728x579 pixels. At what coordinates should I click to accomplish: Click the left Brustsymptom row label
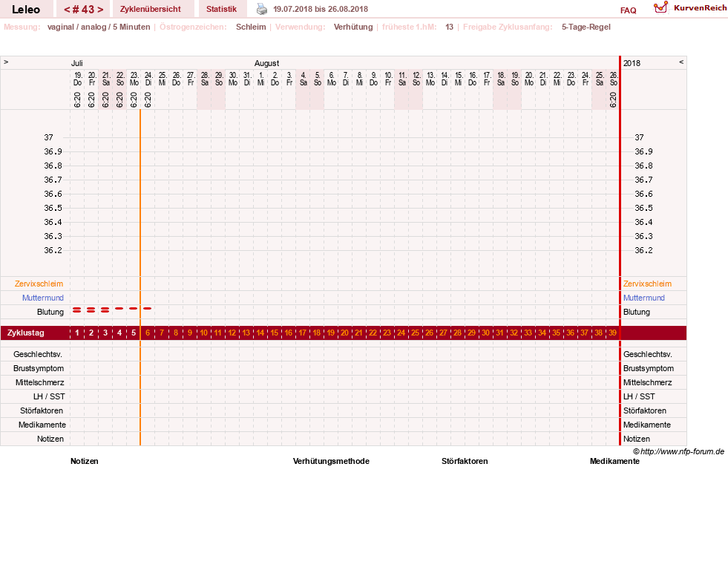click(39, 368)
